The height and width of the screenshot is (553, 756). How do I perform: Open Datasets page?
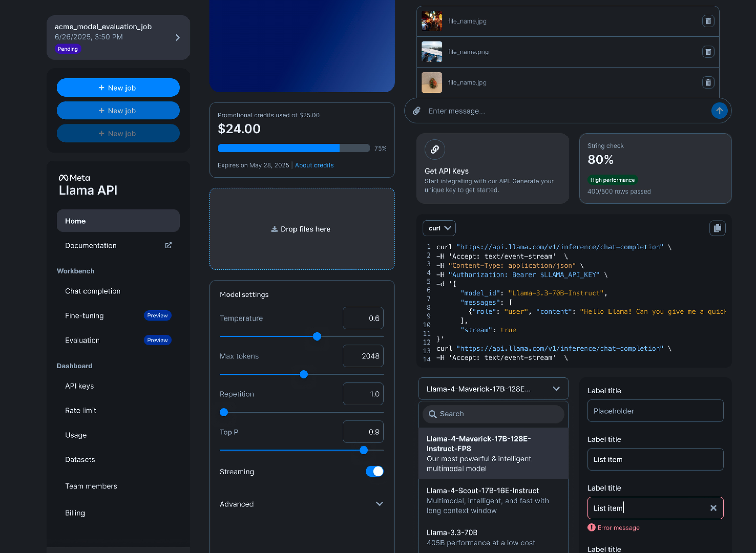(118, 460)
